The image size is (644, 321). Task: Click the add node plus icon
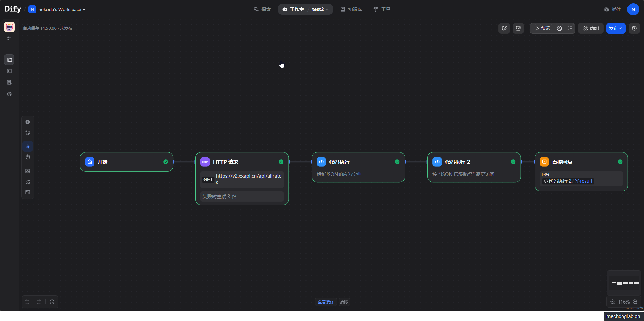[28, 122]
